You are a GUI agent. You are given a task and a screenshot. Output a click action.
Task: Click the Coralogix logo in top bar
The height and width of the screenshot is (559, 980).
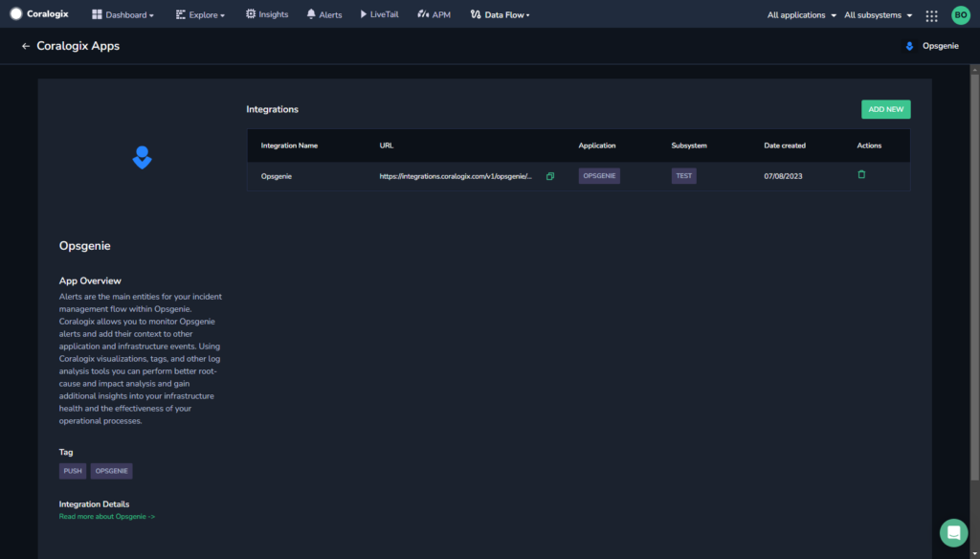click(x=38, y=13)
